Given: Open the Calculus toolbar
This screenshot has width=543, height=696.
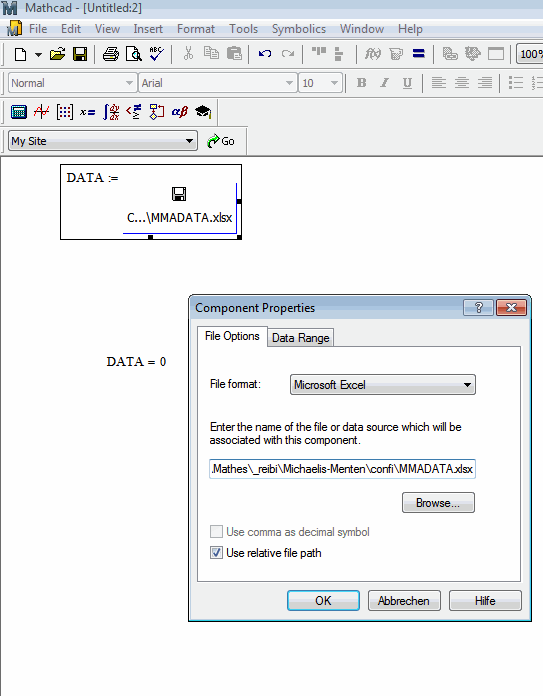Looking at the screenshot, I should click(x=111, y=112).
